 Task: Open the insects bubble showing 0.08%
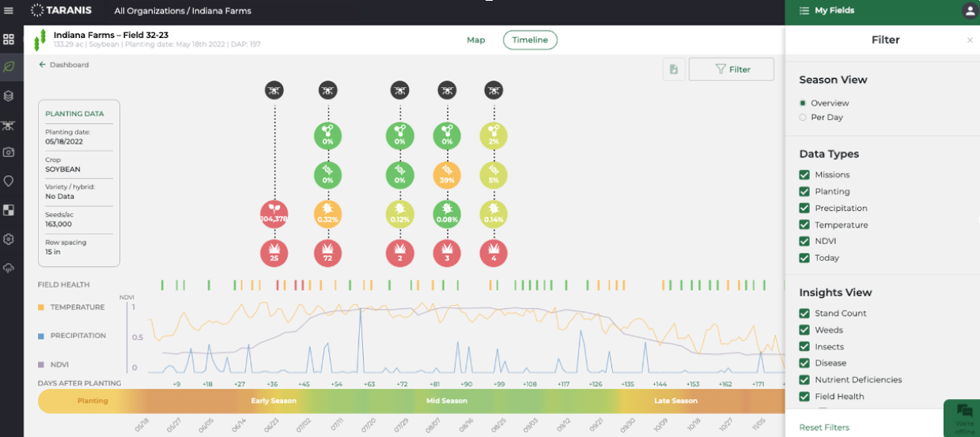point(447,214)
